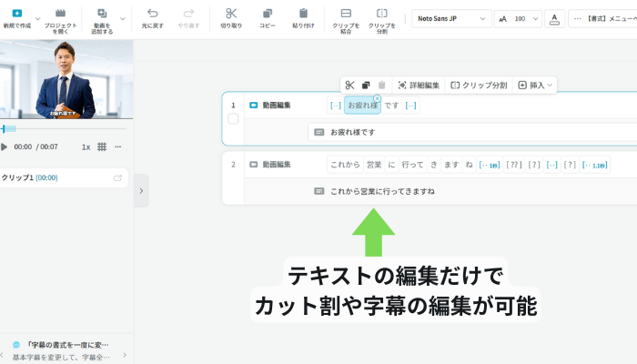
Task: Select the ます word chip
Action: [x=451, y=165]
